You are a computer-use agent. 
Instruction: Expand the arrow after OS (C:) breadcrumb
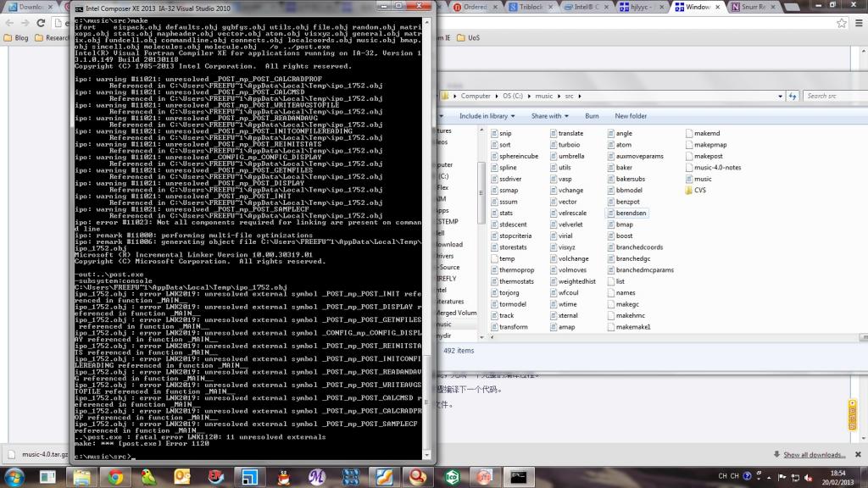coord(529,97)
